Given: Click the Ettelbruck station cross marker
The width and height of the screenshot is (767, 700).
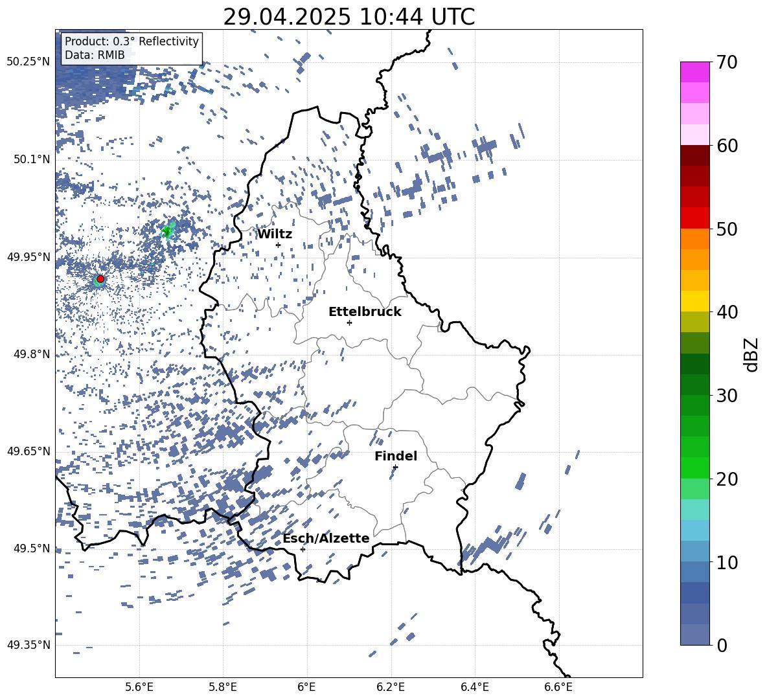Looking at the screenshot, I should (349, 322).
